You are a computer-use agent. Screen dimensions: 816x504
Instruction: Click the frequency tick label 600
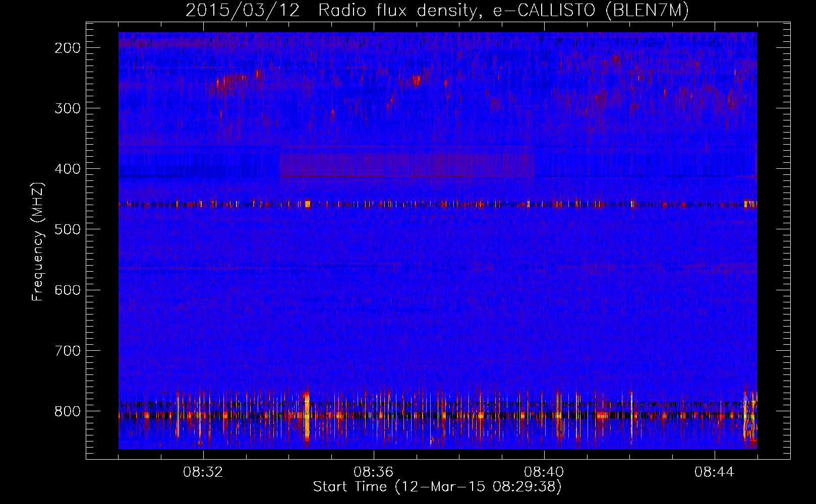click(68, 290)
